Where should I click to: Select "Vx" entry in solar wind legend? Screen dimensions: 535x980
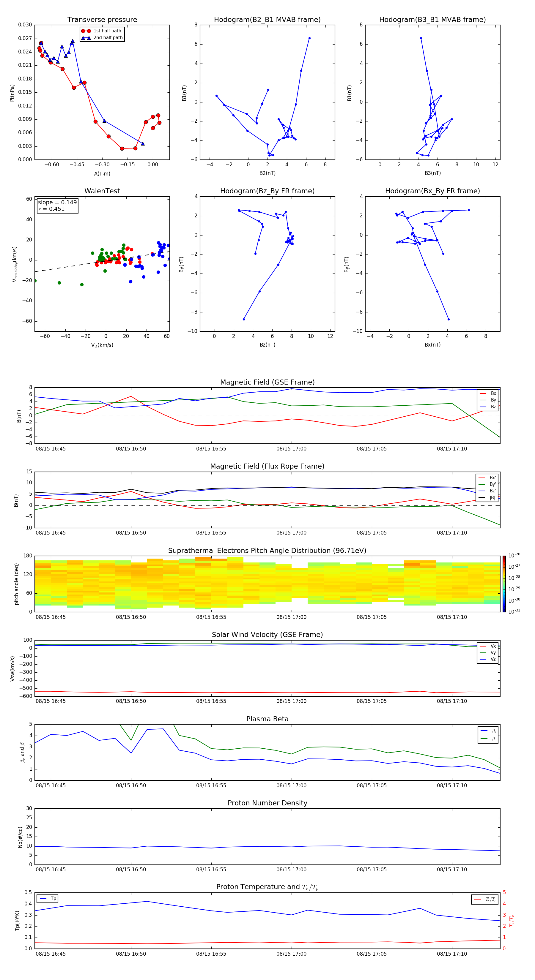pos(488,646)
